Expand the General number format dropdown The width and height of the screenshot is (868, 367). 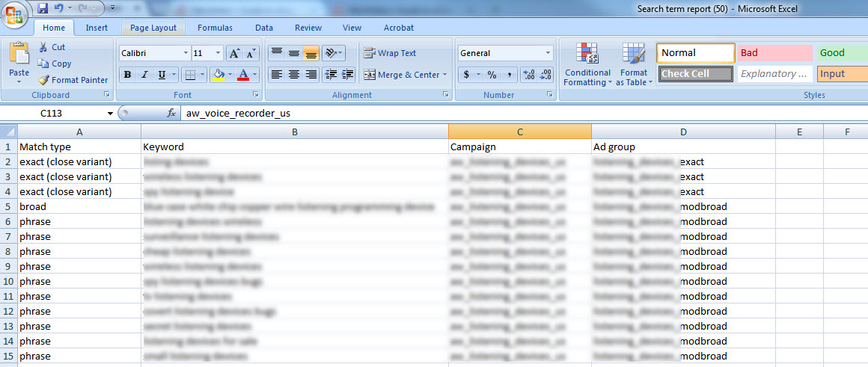tap(548, 53)
